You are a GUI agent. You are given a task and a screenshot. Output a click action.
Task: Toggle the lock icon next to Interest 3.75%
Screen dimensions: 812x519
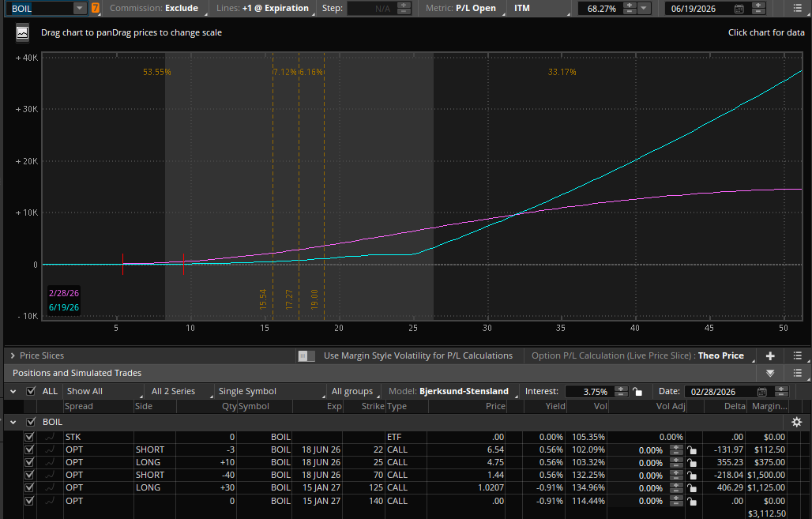(637, 392)
